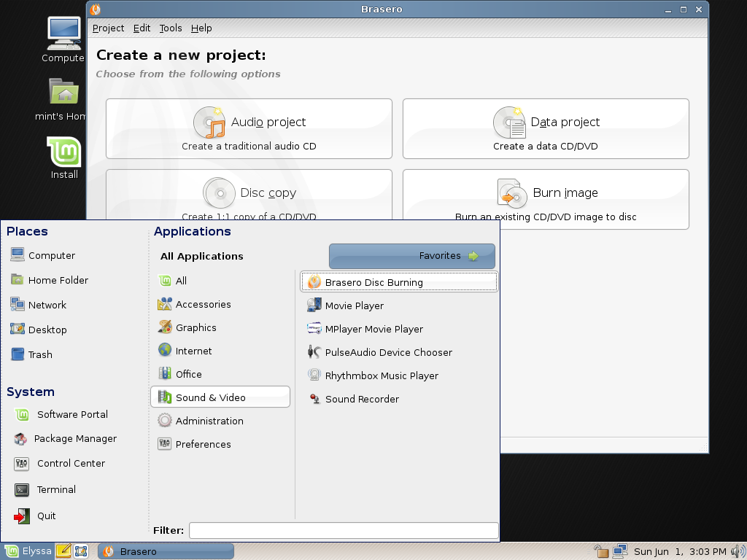
Task: Click the lock/update tray icon
Action: click(601, 551)
